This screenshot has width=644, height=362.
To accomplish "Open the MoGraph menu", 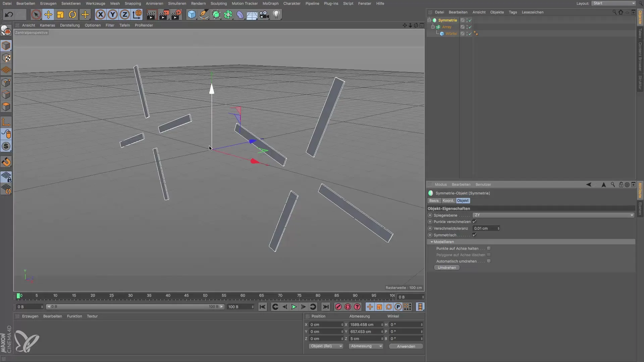I will click(270, 3).
